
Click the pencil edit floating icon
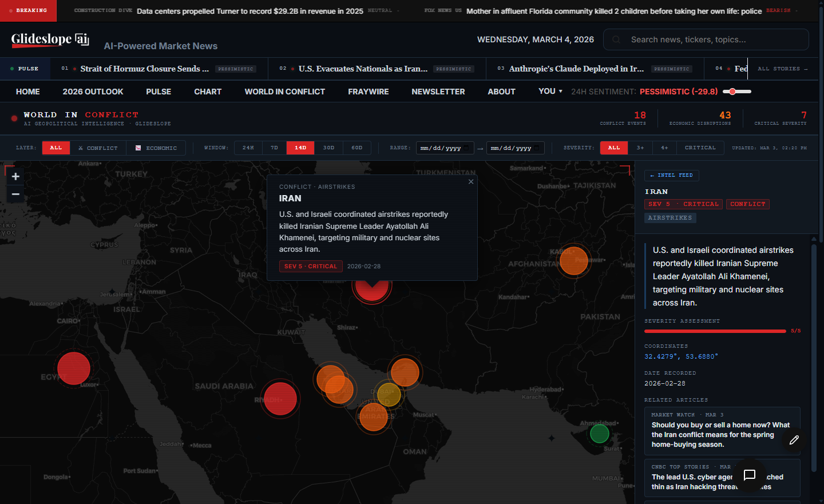(x=794, y=440)
